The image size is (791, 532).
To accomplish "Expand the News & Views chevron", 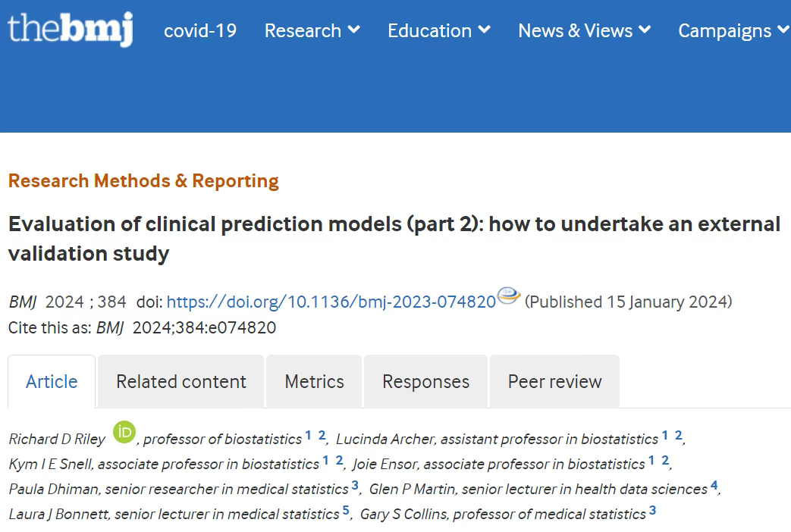I will coord(645,30).
